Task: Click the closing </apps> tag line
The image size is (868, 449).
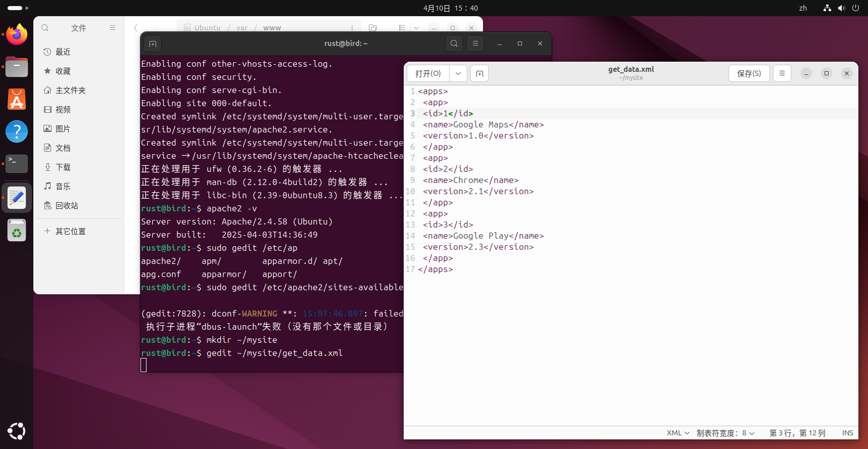Action: [x=435, y=269]
